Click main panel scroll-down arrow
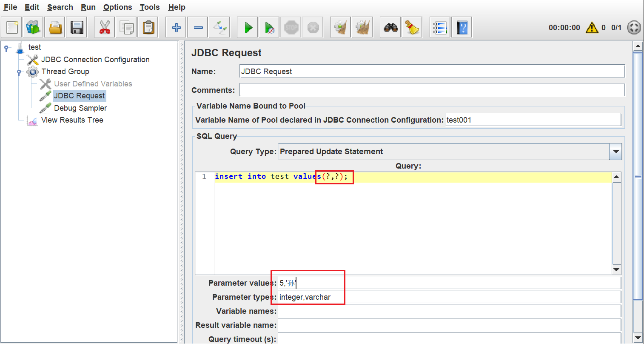This screenshot has height=344, width=644. pos(638,338)
